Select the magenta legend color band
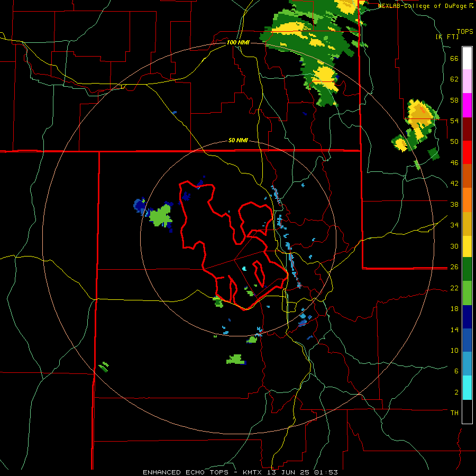Viewport: 476px width, 476px height. coord(467,105)
